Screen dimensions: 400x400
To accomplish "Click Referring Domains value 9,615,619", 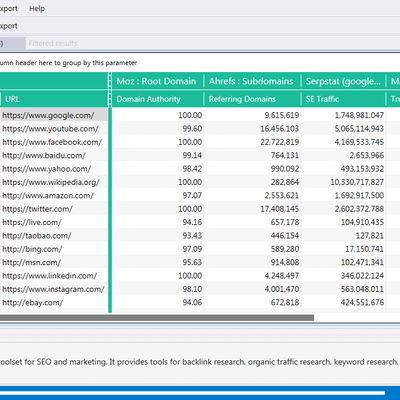I will (x=282, y=115).
